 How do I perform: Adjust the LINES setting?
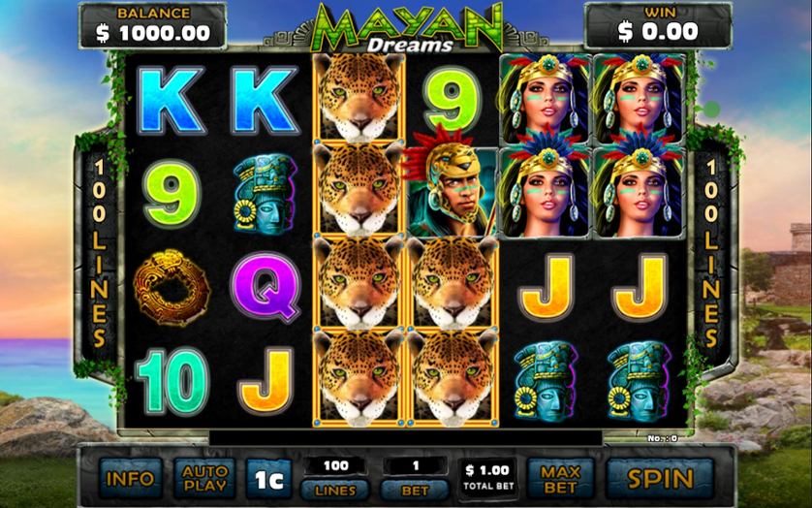click(335, 490)
